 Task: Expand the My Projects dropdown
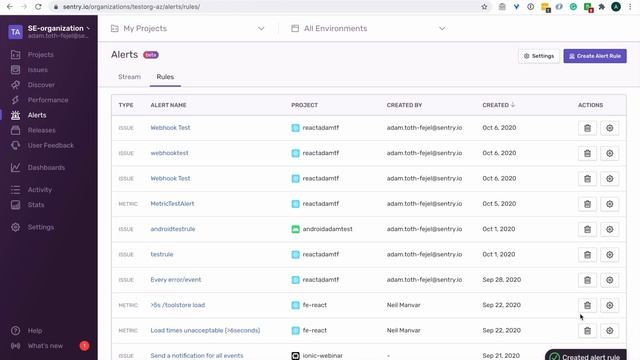188,28
